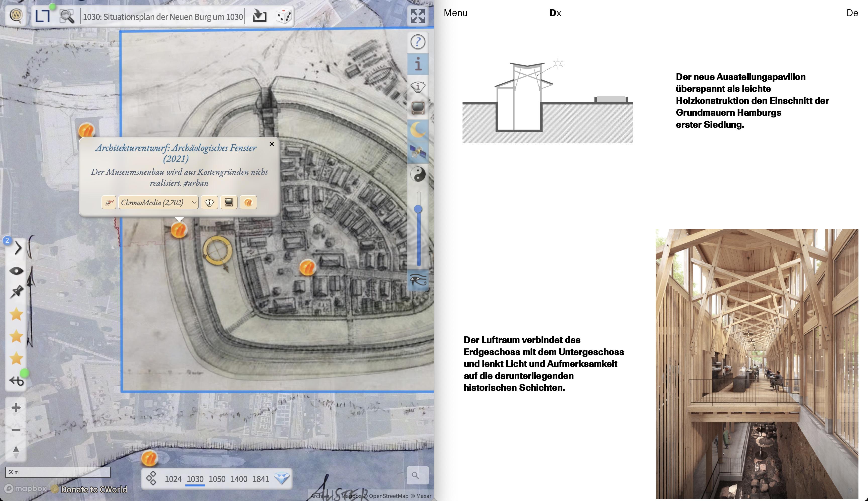868x501 pixels.
Task: Click the OpenStreetMap attribution link
Action: (x=386, y=496)
